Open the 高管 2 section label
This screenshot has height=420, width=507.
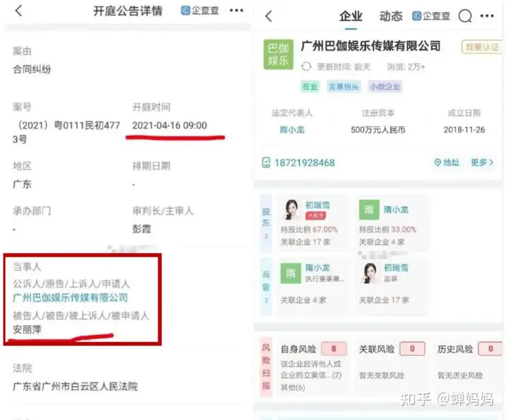pos(265,286)
